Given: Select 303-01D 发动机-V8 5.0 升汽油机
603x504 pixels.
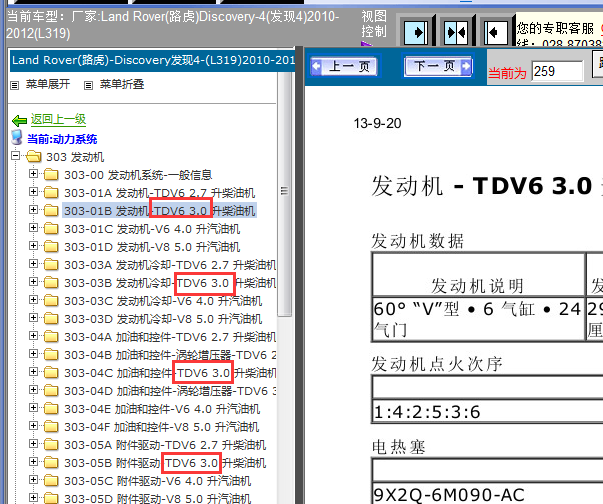Looking at the screenshot, I should [152, 247].
